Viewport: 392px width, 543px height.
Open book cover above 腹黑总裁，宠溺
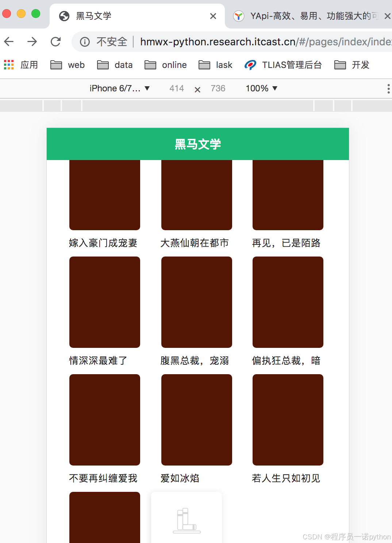(x=197, y=302)
